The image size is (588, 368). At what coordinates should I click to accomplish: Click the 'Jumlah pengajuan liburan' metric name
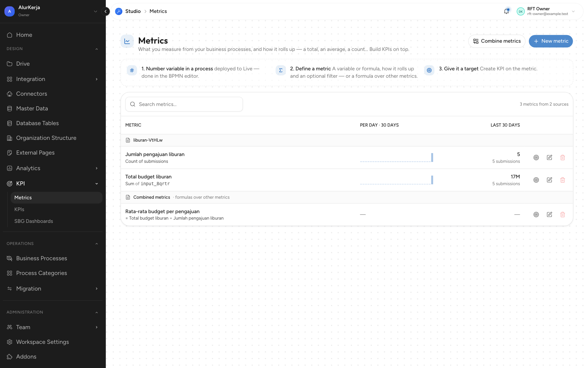tap(155, 154)
